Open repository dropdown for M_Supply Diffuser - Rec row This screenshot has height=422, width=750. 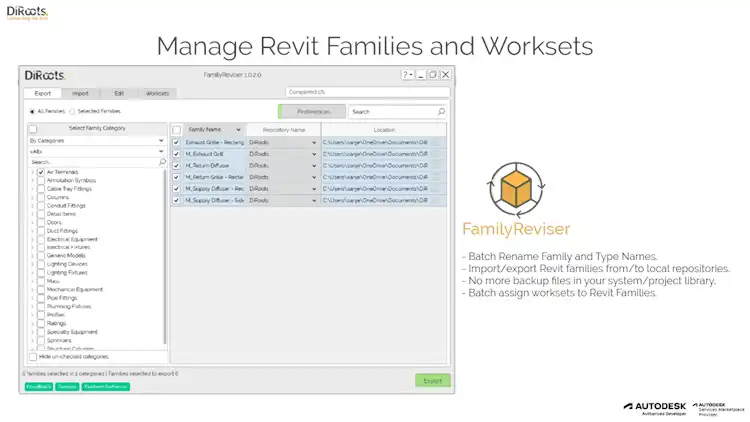click(314, 189)
